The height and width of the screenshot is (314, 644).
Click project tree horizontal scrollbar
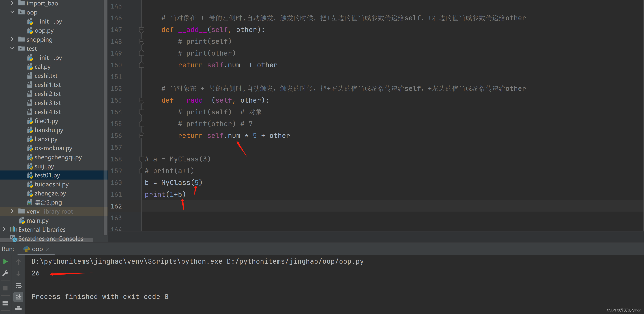[46, 240]
